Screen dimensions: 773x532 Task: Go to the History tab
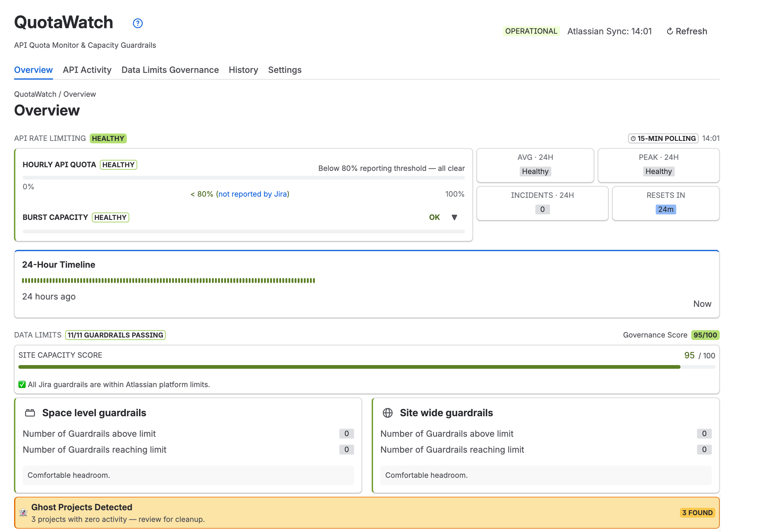click(243, 70)
